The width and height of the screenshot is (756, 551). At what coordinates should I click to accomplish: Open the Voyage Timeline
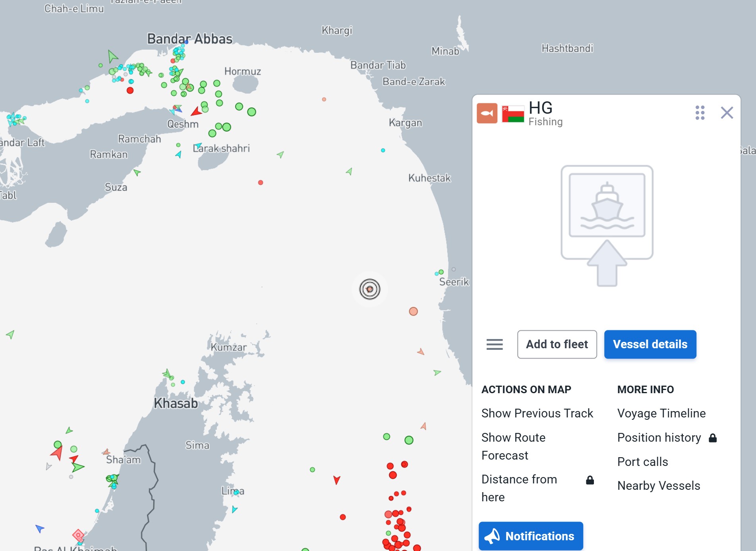coord(661,413)
